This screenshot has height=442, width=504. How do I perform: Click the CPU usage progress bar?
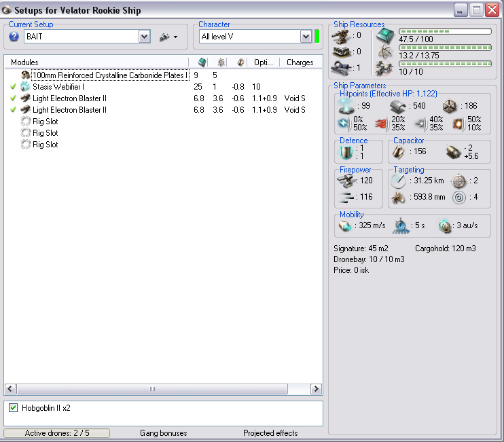tap(445, 31)
